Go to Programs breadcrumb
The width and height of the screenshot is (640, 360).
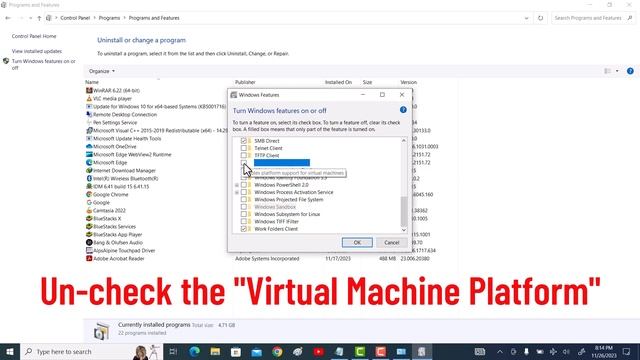click(x=109, y=18)
